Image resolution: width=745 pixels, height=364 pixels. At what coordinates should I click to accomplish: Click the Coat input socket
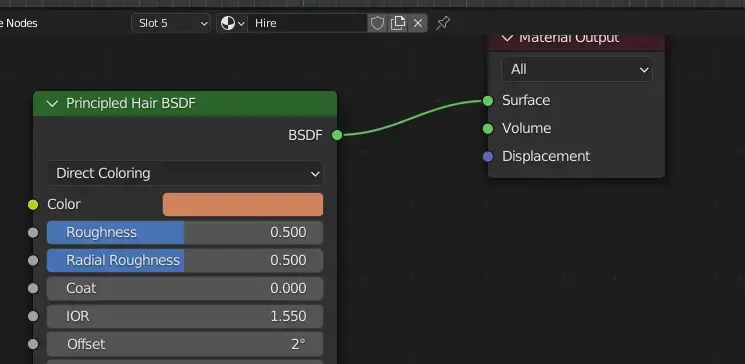(33, 288)
